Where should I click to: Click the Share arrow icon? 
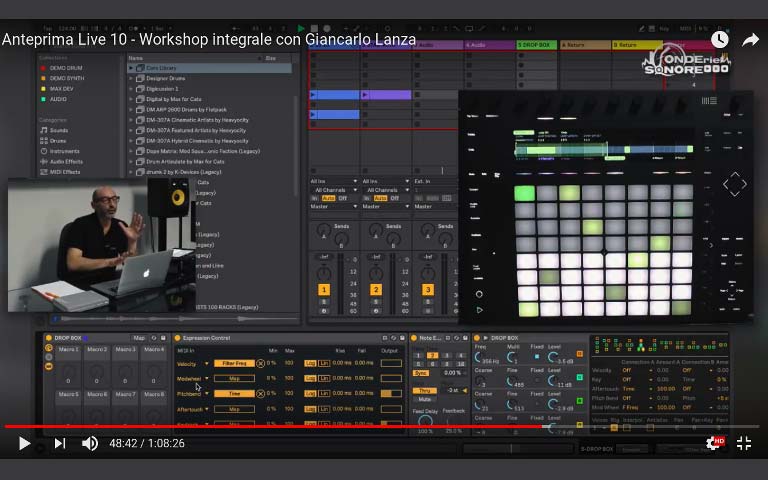pos(750,40)
